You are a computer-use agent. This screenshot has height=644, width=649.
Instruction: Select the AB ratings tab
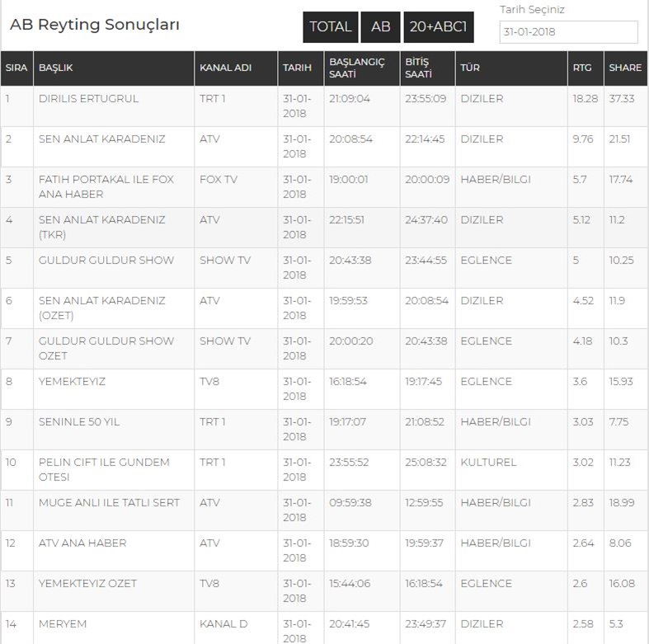tap(380, 27)
